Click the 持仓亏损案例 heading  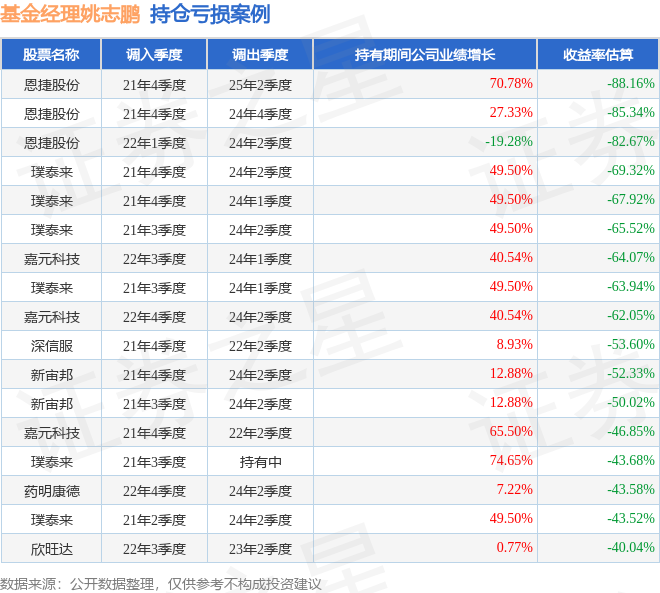(210, 15)
